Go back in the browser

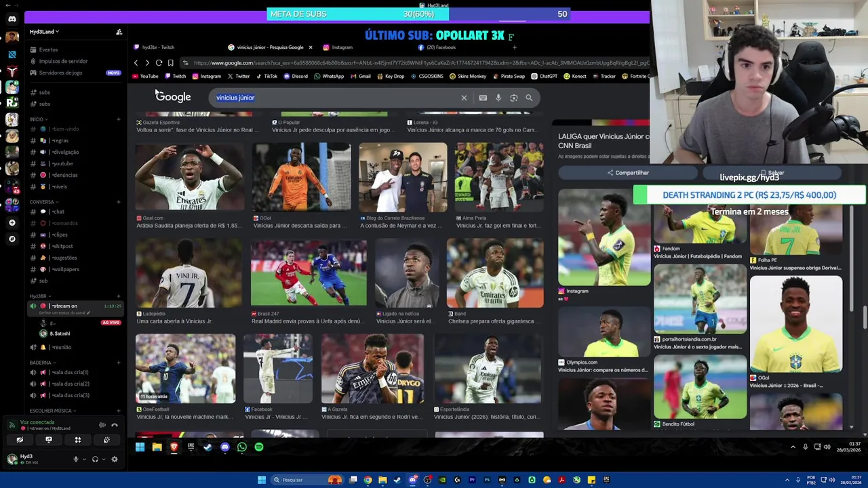click(136, 63)
